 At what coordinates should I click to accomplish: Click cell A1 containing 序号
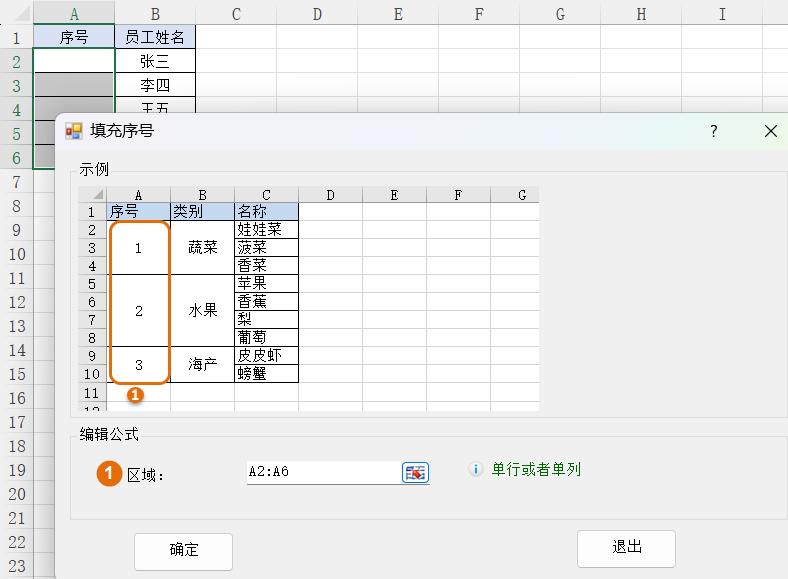pos(74,38)
